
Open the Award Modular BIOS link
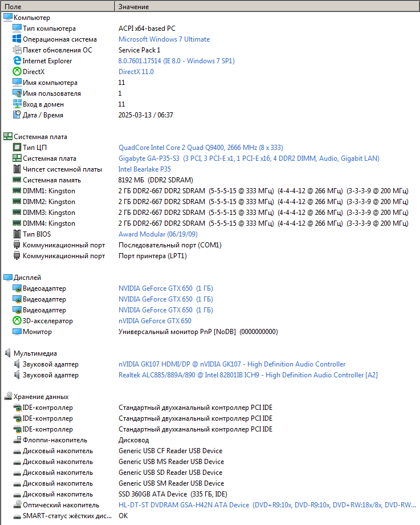tap(158, 234)
